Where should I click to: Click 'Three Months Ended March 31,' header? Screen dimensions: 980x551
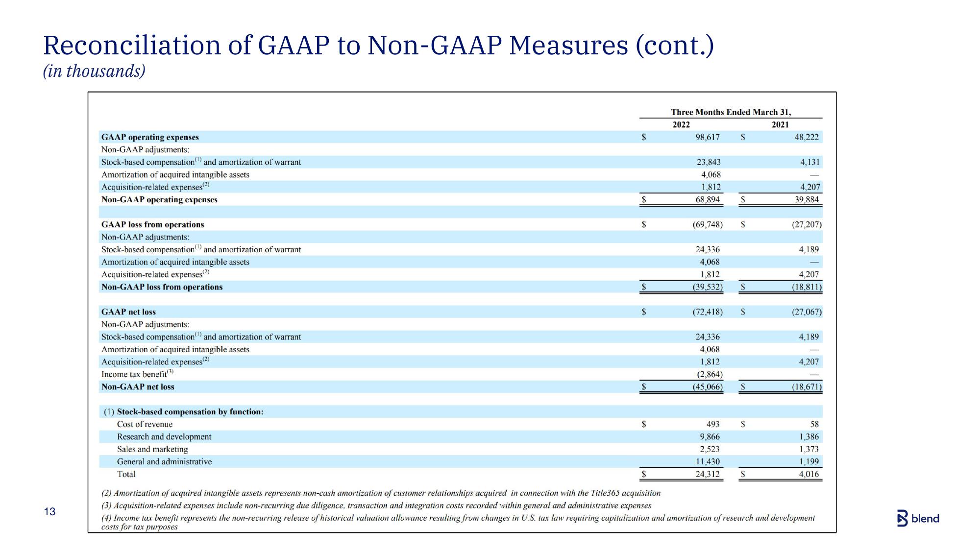731,112
